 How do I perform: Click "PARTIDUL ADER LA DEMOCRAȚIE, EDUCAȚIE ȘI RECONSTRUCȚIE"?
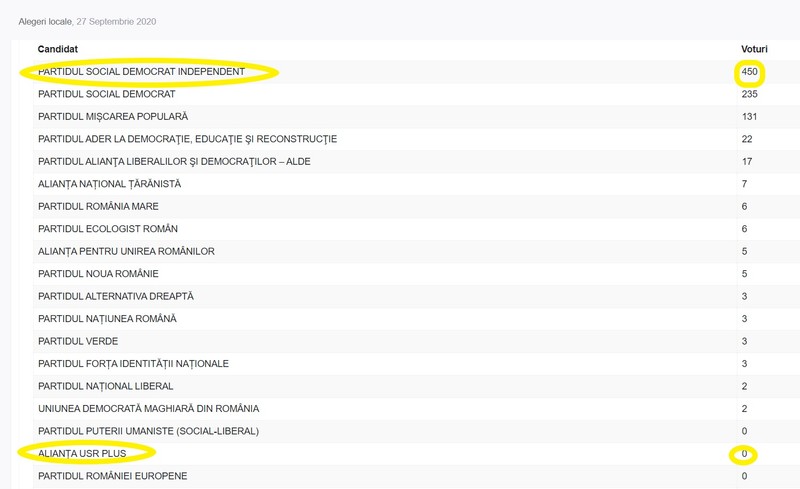[x=187, y=139]
